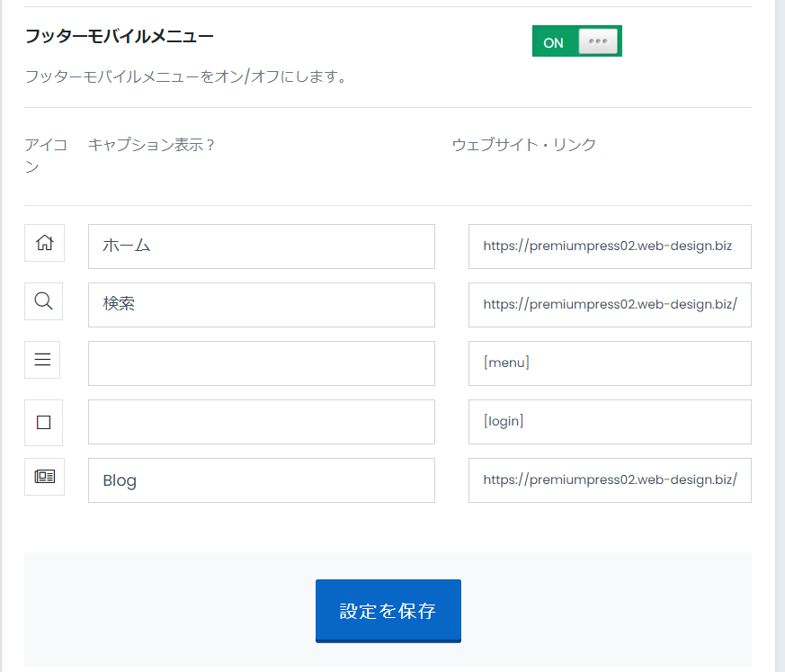The height and width of the screenshot is (672, 785).
Task: Click the empty caption field beside [login]
Action: (262, 422)
